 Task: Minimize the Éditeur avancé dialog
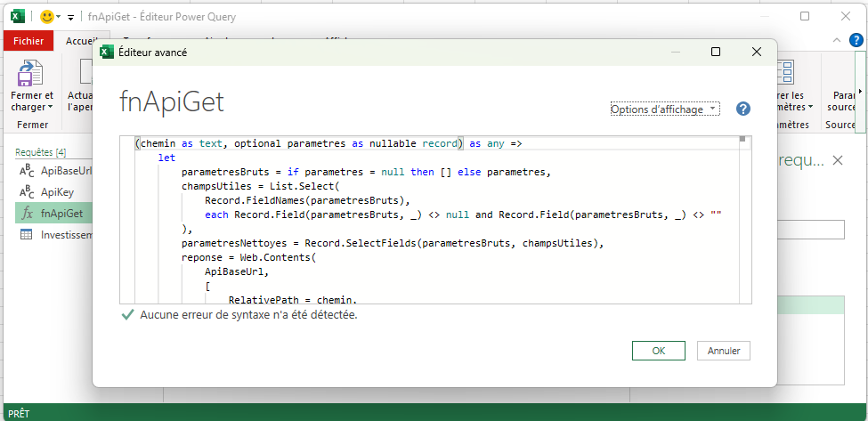click(x=675, y=52)
